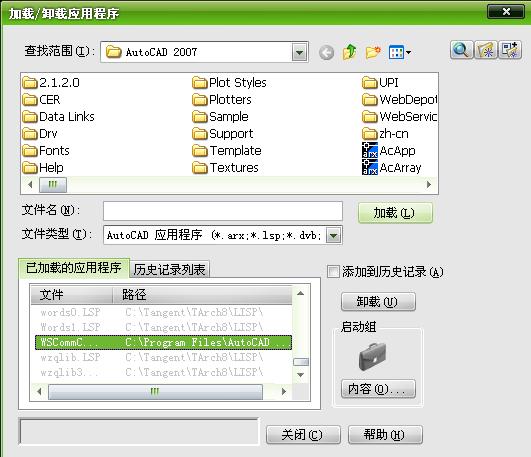This screenshot has height=457, width=531.
Task: Select the AcArray arx file
Action: click(392, 167)
